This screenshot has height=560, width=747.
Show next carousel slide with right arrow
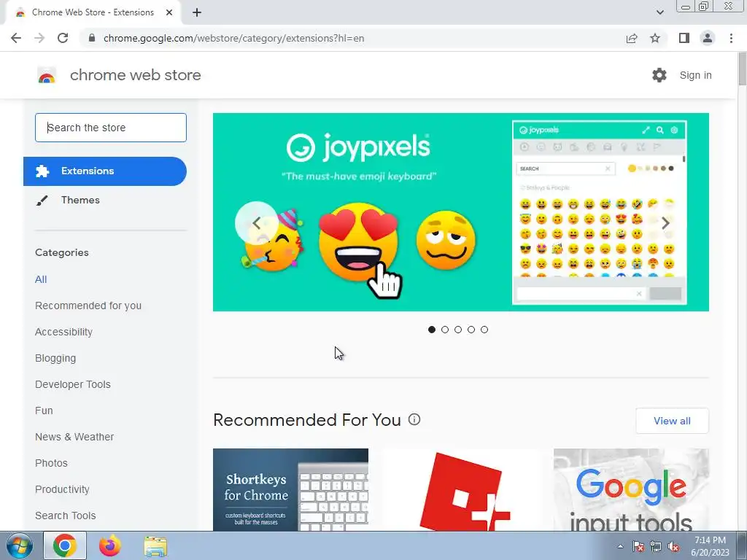click(x=665, y=223)
